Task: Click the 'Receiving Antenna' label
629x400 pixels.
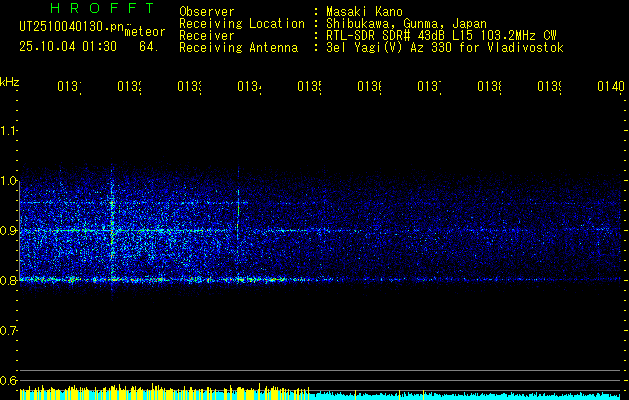Action: [239, 48]
